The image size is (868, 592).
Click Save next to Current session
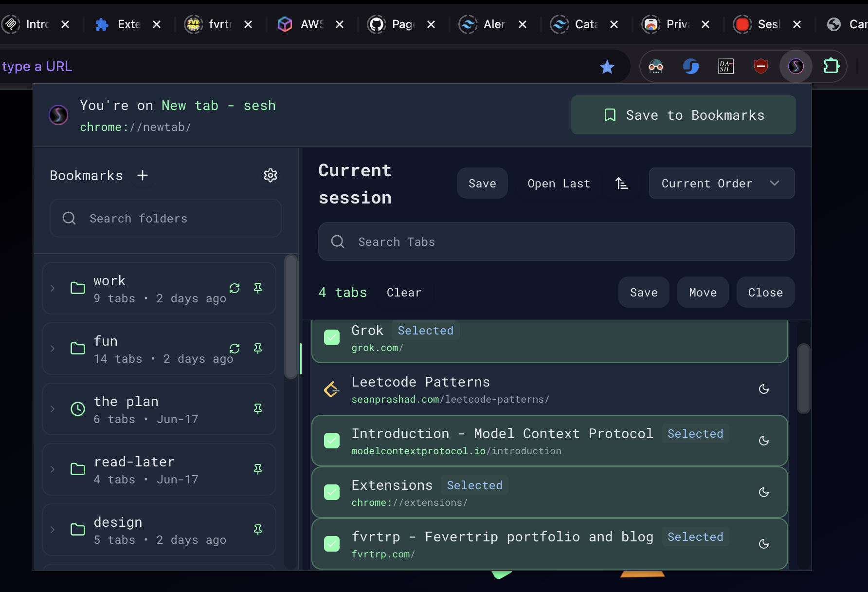tap(482, 183)
